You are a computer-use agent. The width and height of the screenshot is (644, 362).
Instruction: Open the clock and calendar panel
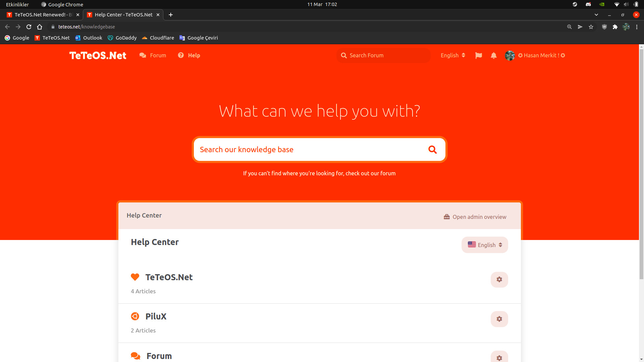pos(322,4)
